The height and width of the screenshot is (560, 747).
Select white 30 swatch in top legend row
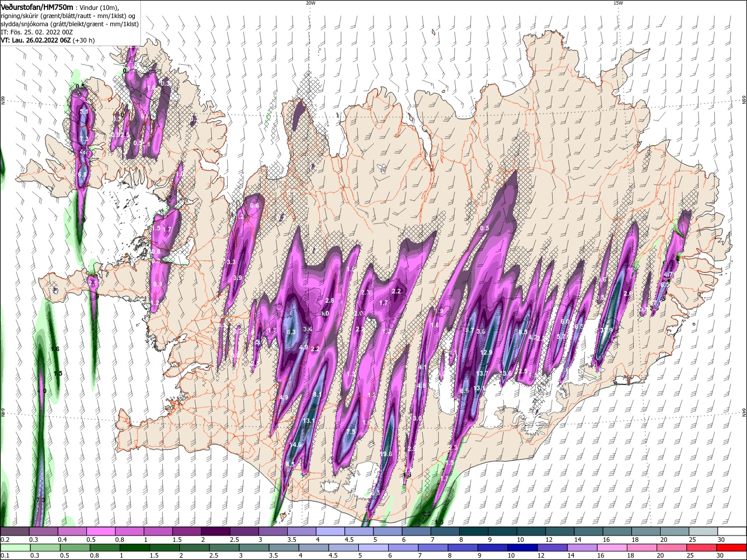click(x=732, y=531)
